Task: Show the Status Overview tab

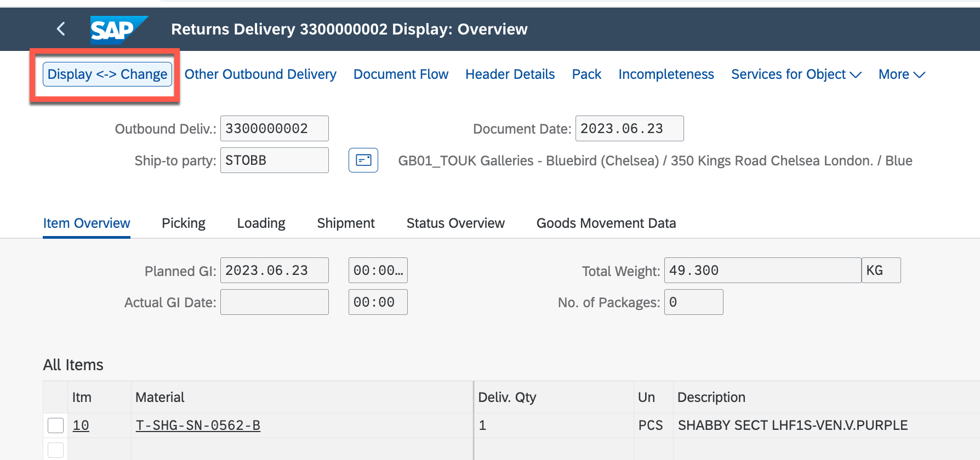Action: (455, 223)
